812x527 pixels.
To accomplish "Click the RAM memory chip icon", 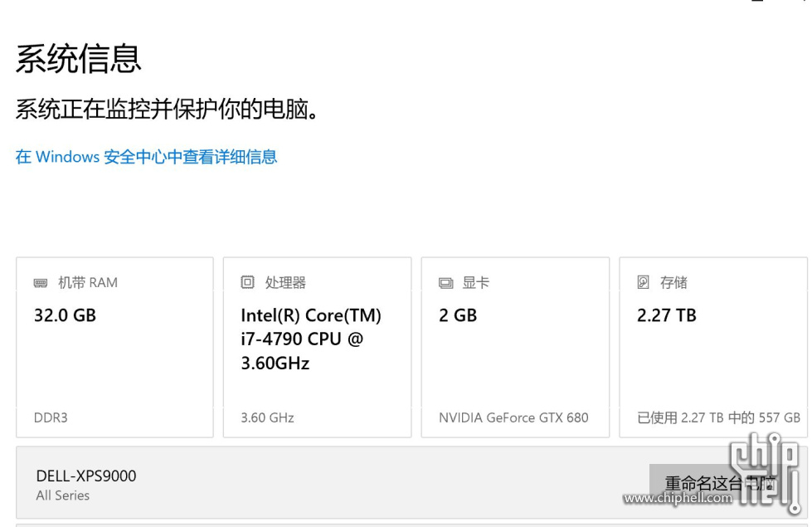I will coord(41,283).
